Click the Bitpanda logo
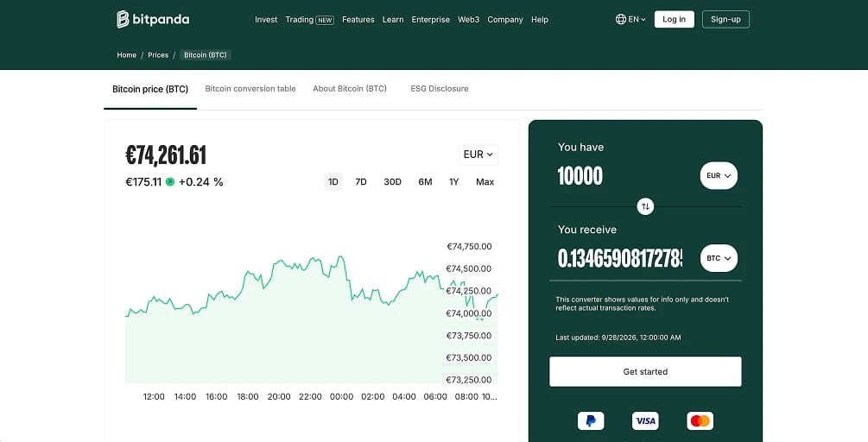Screen dimensions: 868x442 coord(153,19)
